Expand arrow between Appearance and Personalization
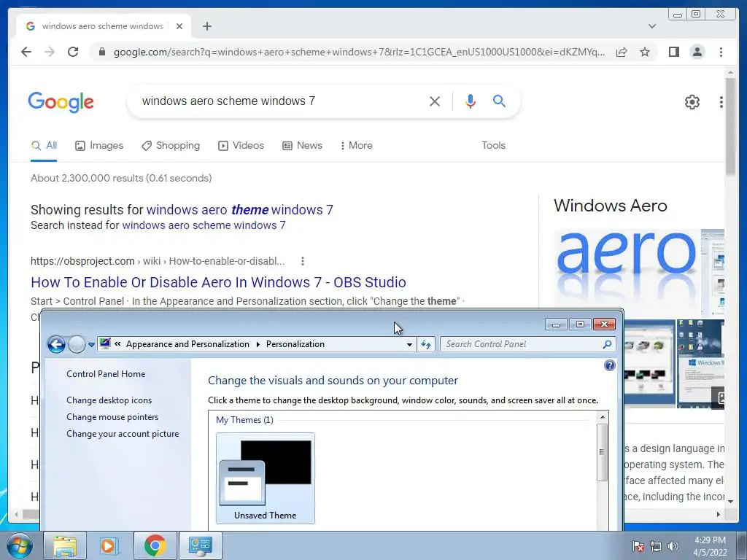 click(x=258, y=344)
